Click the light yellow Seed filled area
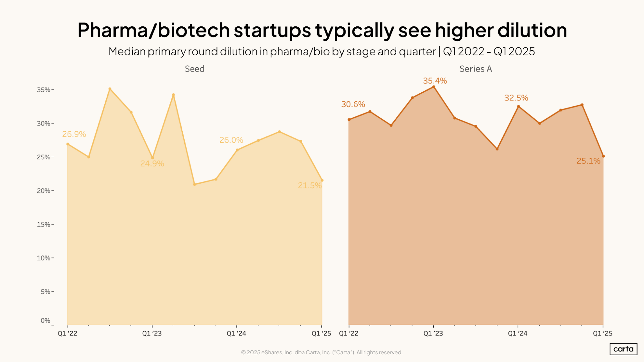 (193, 251)
